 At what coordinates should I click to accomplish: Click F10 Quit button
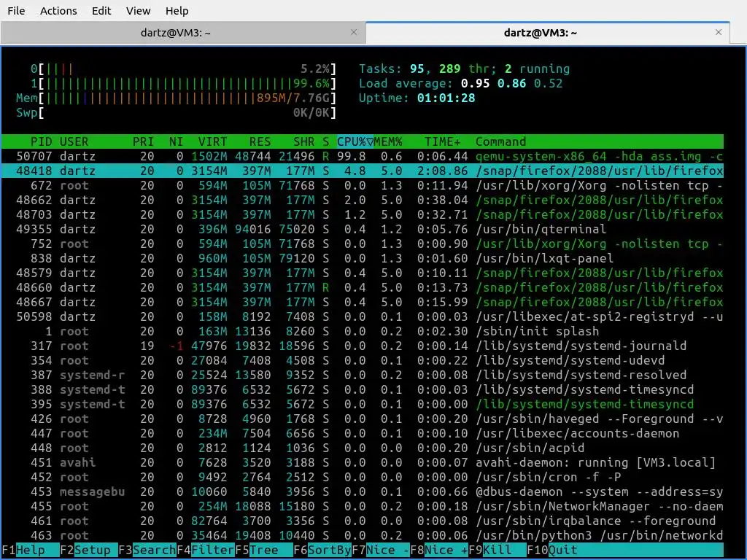[x=551, y=550]
